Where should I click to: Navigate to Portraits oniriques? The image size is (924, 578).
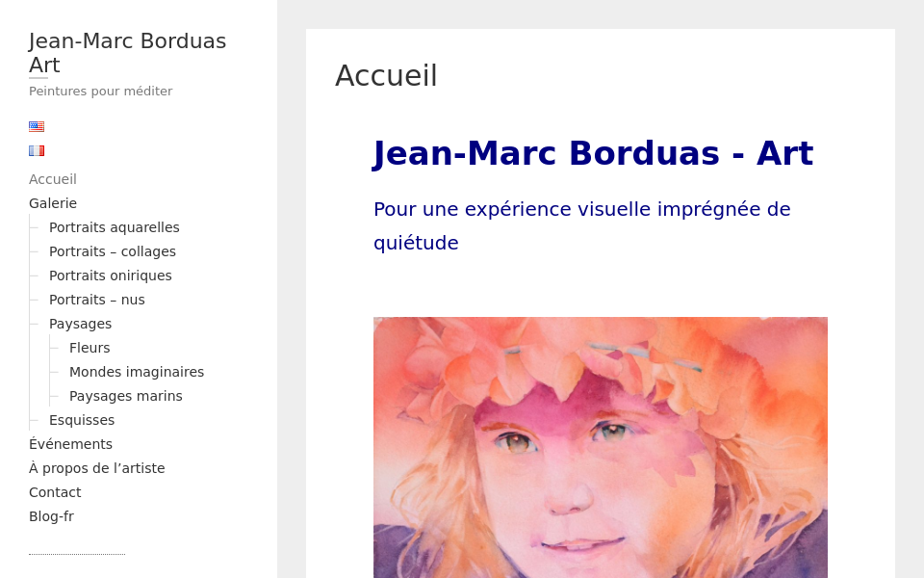click(110, 276)
